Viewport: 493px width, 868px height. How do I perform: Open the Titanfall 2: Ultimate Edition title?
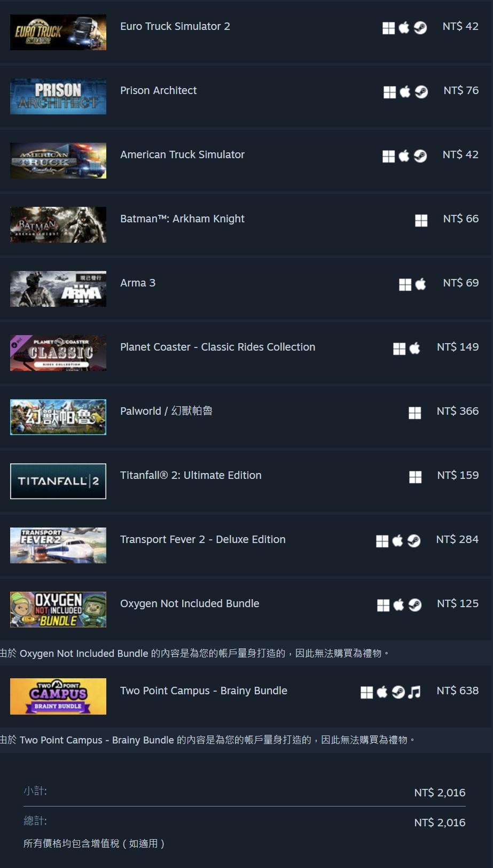pos(191,475)
